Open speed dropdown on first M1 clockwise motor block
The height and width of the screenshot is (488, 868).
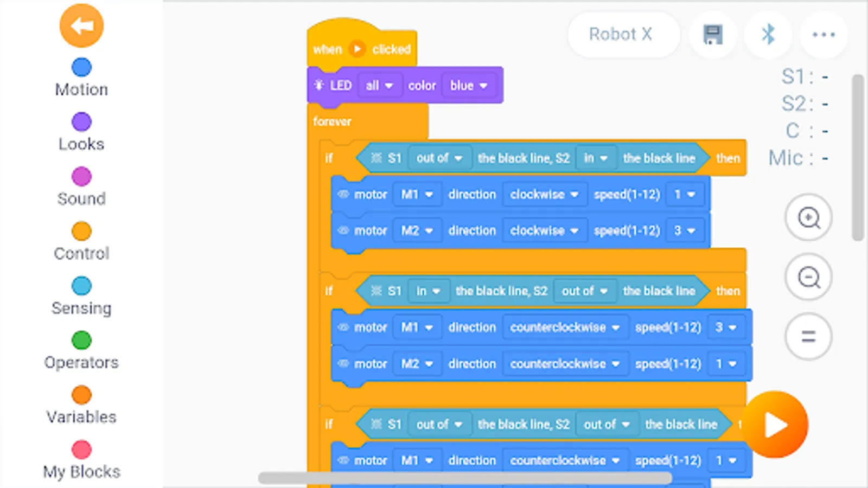tap(685, 195)
